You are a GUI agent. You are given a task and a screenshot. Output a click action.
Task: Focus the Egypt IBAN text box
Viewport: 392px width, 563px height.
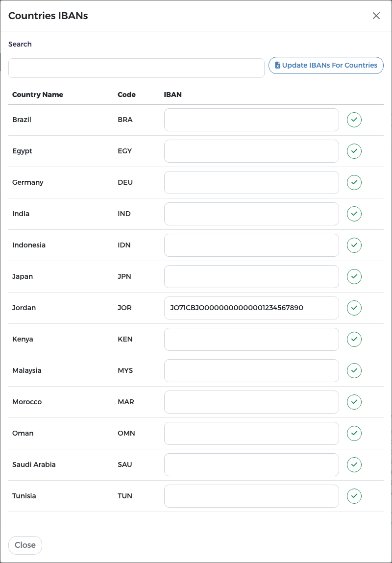[x=252, y=151]
